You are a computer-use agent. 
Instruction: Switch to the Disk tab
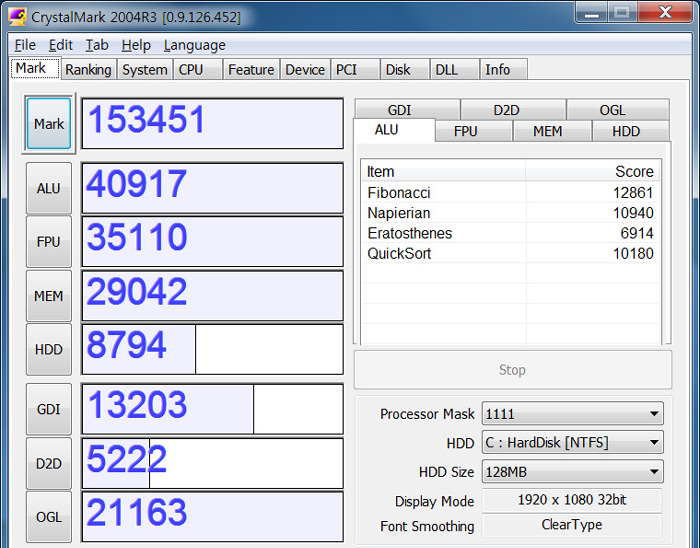coord(405,70)
